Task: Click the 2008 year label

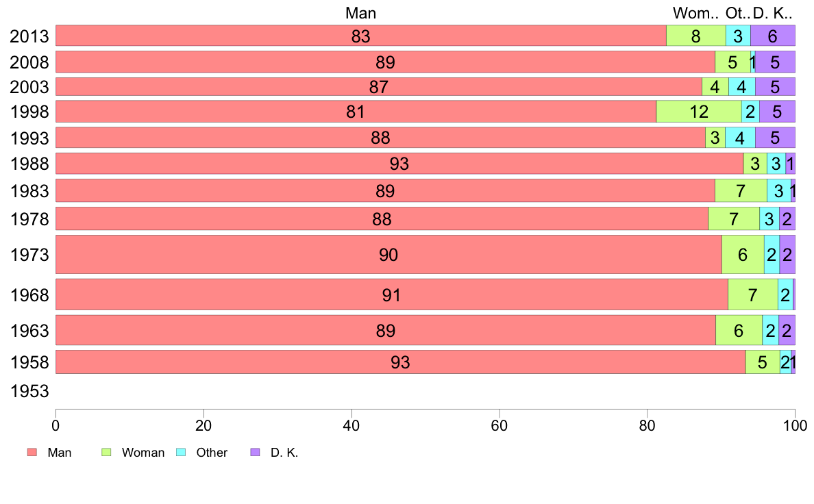Action: (29, 62)
